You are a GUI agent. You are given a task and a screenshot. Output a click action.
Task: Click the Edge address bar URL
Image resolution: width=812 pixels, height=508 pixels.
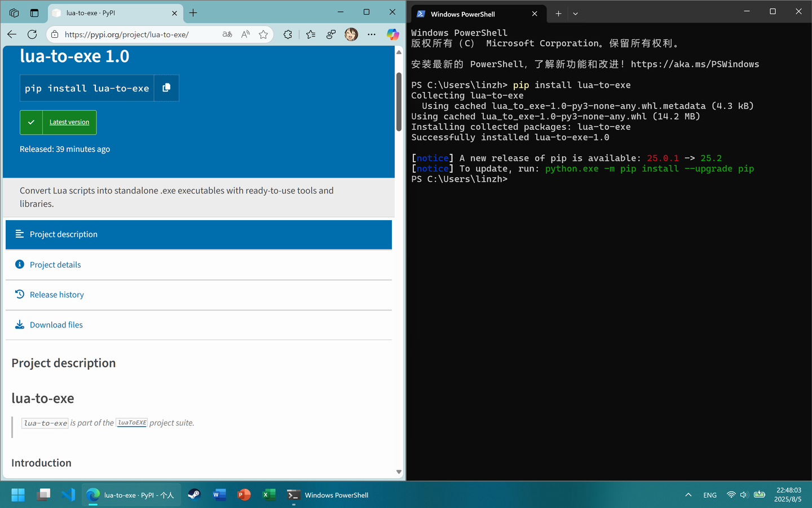tap(127, 34)
